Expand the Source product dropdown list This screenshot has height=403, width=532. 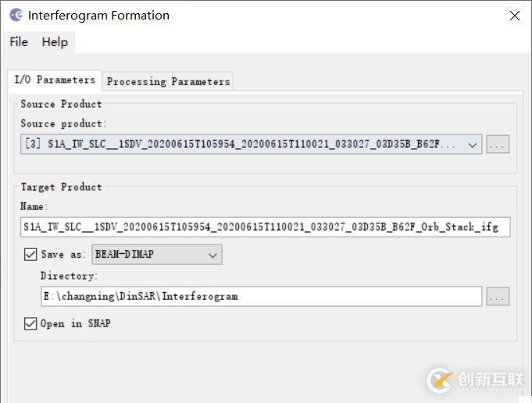tap(473, 144)
